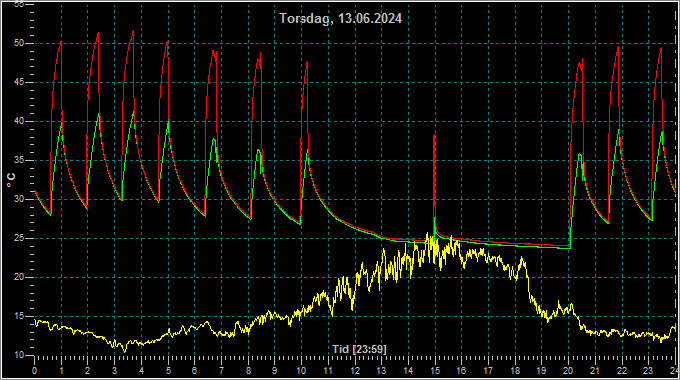Click the 40 value on temperature axis
Image resolution: width=680 pixels, height=380 pixels.
19,121
